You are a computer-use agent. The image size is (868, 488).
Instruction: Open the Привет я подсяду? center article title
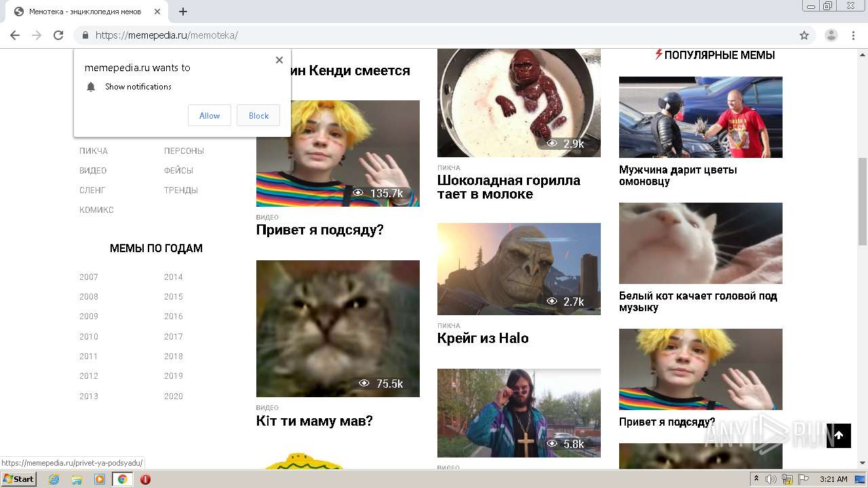tap(320, 230)
